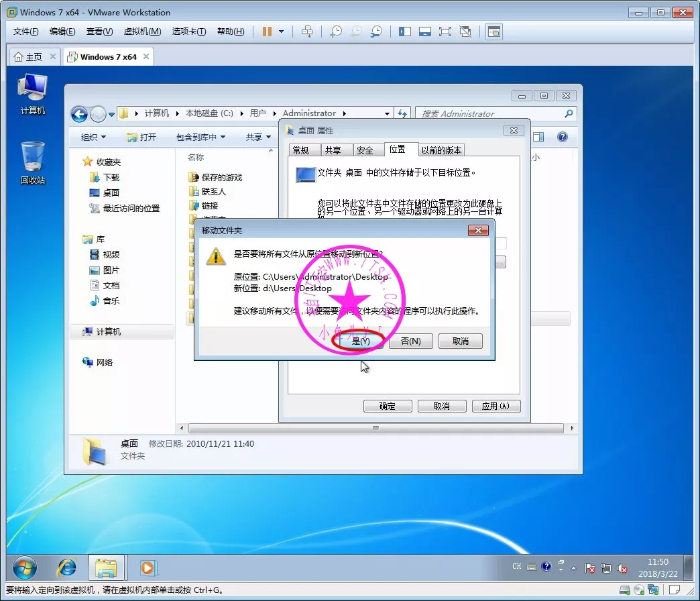Click the muted volume icon in system tray
The height and width of the screenshot is (601, 700).
pos(622,568)
